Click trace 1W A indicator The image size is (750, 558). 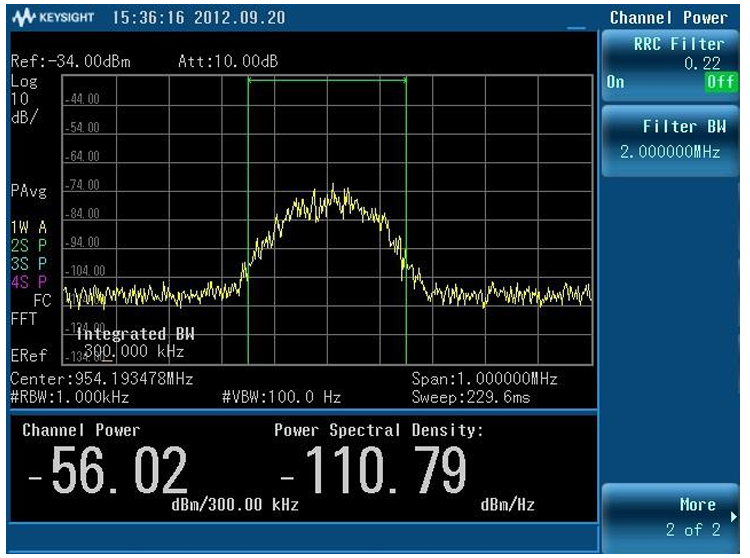pyautogui.click(x=29, y=227)
